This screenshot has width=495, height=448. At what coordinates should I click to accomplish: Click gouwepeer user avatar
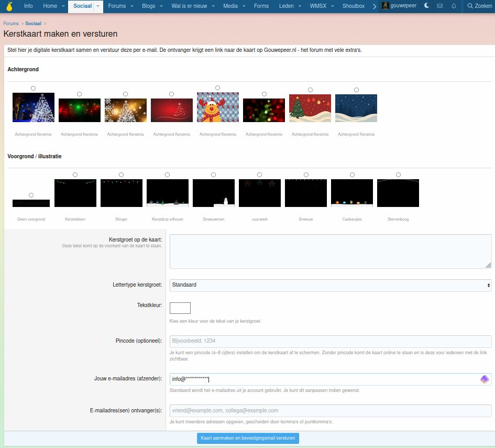[385, 6]
